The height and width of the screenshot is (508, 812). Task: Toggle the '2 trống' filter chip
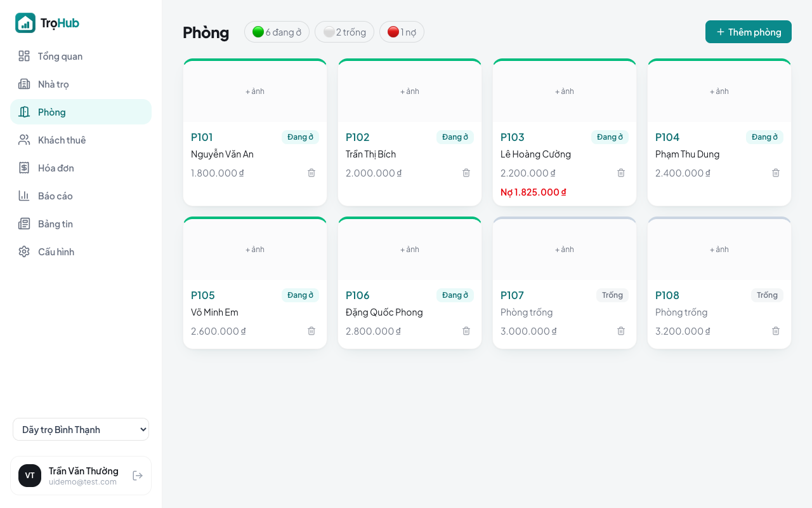[344, 32]
